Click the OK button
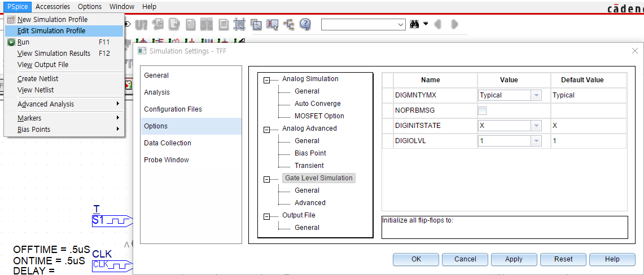Screen dimensions: 644x275 pyautogui.click(x=416, y=259)
